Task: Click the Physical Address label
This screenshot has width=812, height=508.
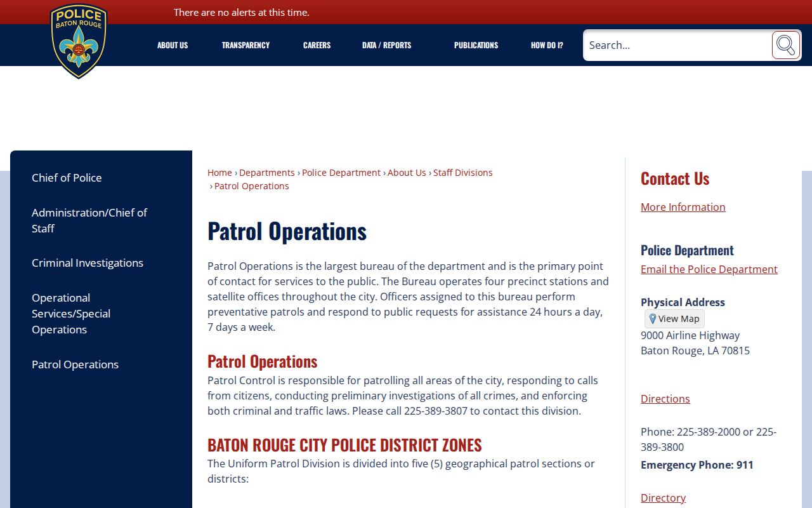Action: click(x=683, y=302)
